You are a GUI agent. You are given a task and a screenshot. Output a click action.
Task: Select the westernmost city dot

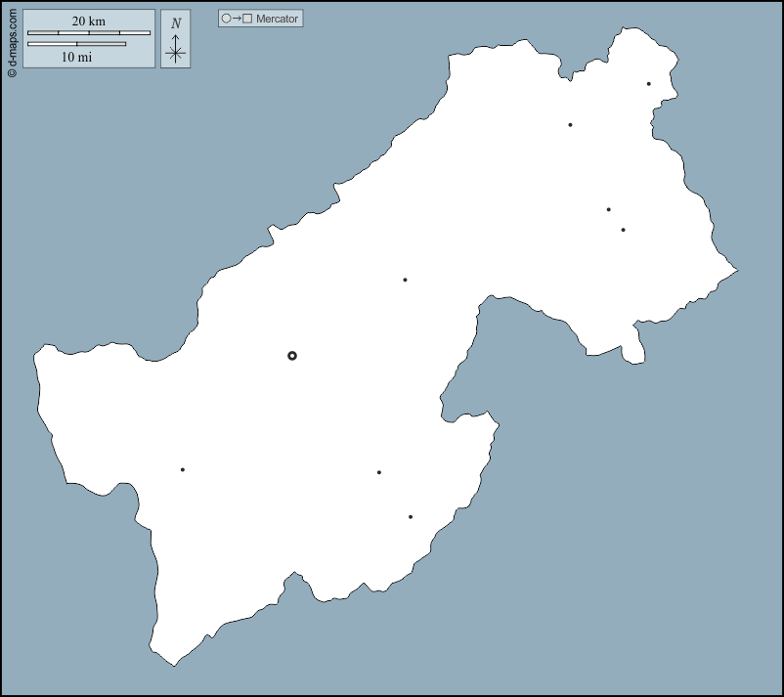click(x=182, y=470)
